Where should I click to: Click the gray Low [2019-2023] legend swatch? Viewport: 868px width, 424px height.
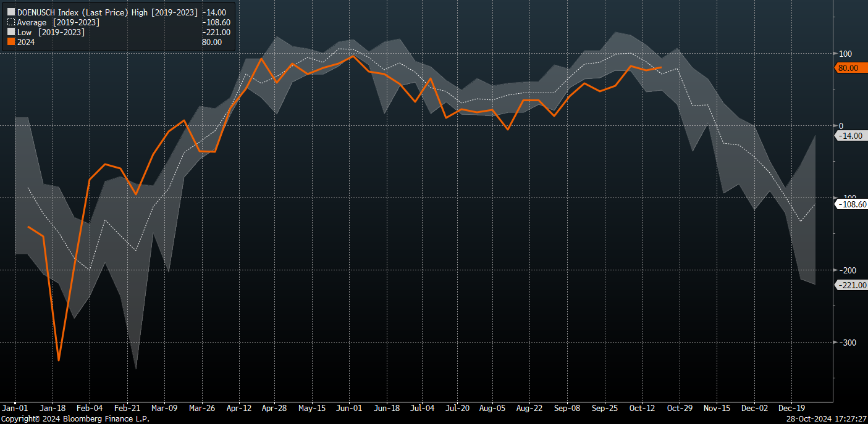pos(11,32)
